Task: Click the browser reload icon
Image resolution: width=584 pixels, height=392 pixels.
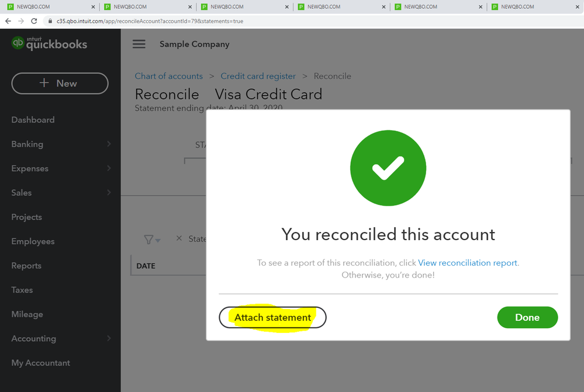Action: (34, 21)
